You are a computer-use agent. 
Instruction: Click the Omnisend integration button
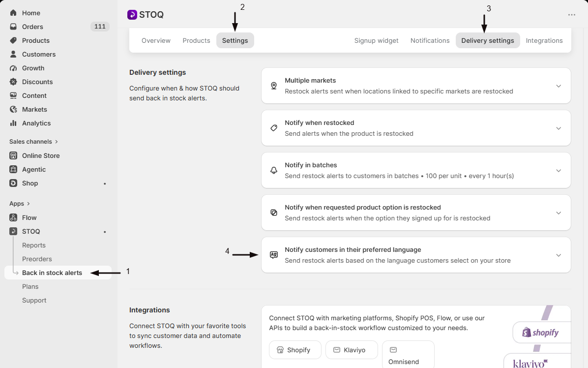coord(408,355)
